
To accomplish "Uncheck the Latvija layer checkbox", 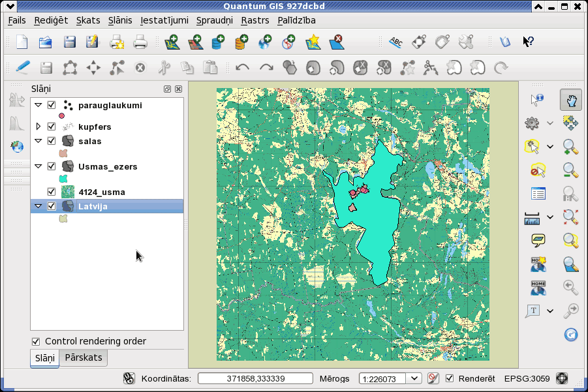I will pos(52,206).
